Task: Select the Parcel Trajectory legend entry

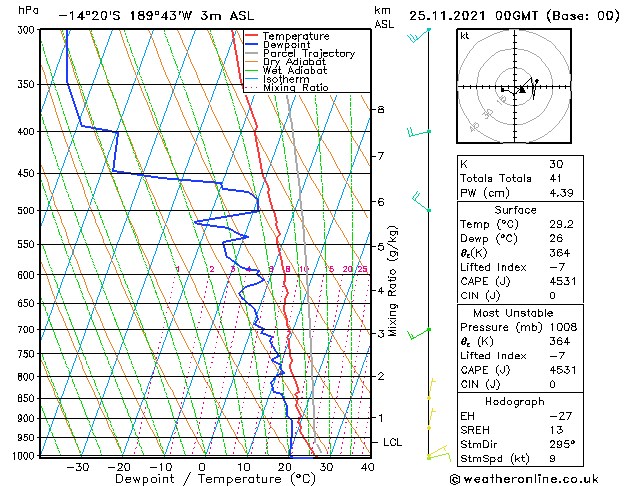Action: pyautogui.click(x=309, y=53)
